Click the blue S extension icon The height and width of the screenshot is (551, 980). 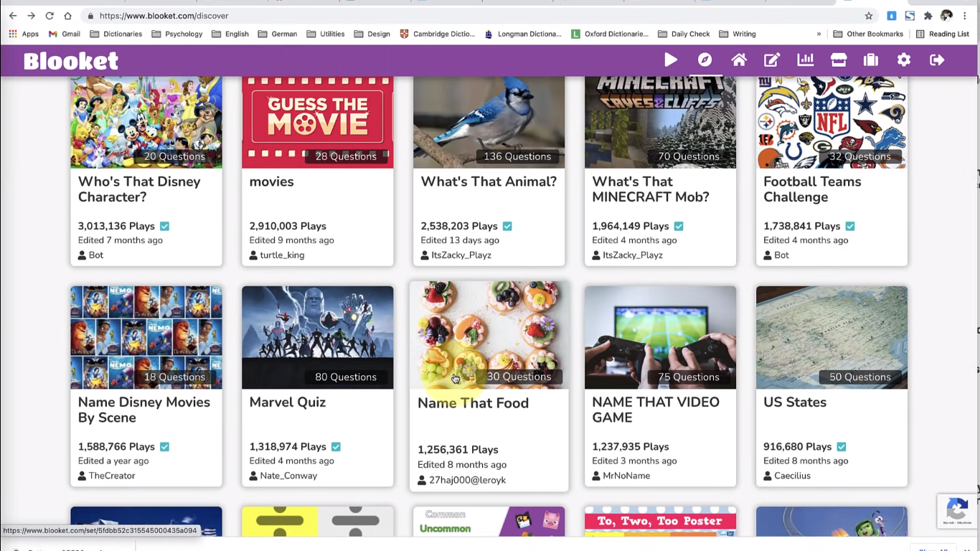point(910,16)
